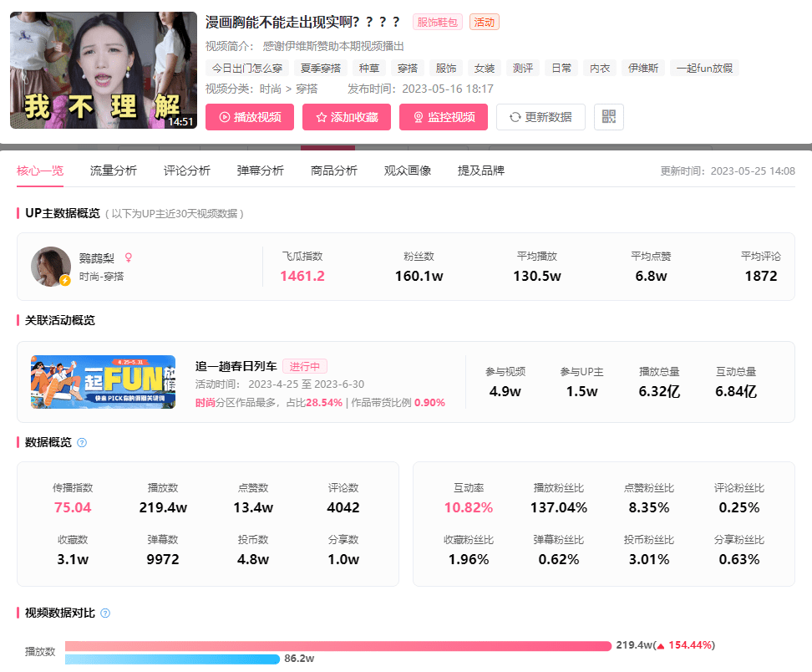Click the 服饰鞋包 category tag
This screenshot has height=672, width=812.
coord(438,23)
